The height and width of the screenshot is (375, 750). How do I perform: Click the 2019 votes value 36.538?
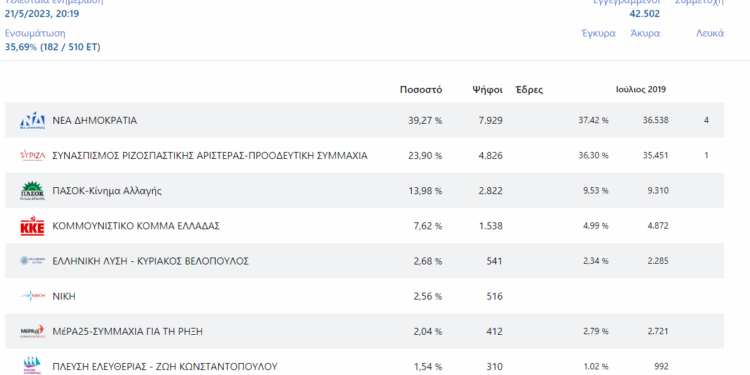656,120
